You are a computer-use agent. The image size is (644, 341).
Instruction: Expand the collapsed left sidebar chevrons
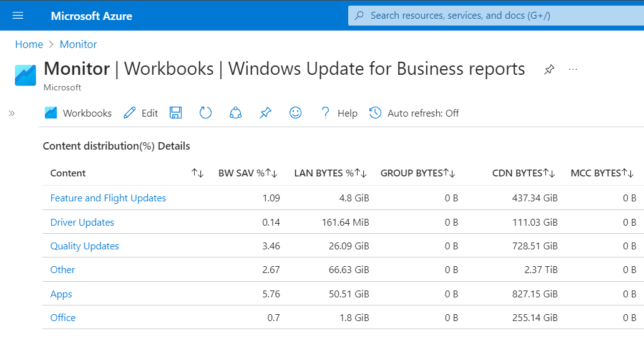(x=12, y=113)
